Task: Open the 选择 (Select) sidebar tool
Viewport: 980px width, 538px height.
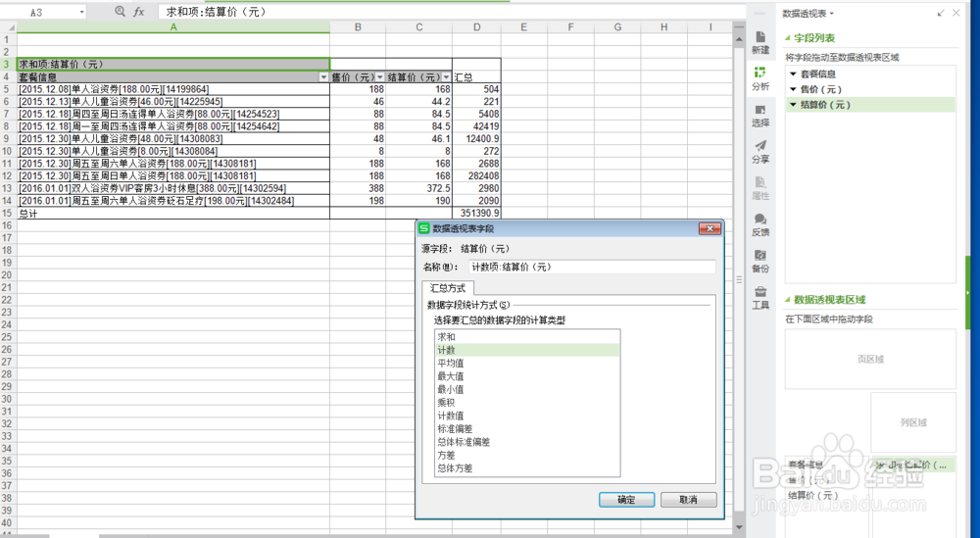Action: click(x=760, y=116)
